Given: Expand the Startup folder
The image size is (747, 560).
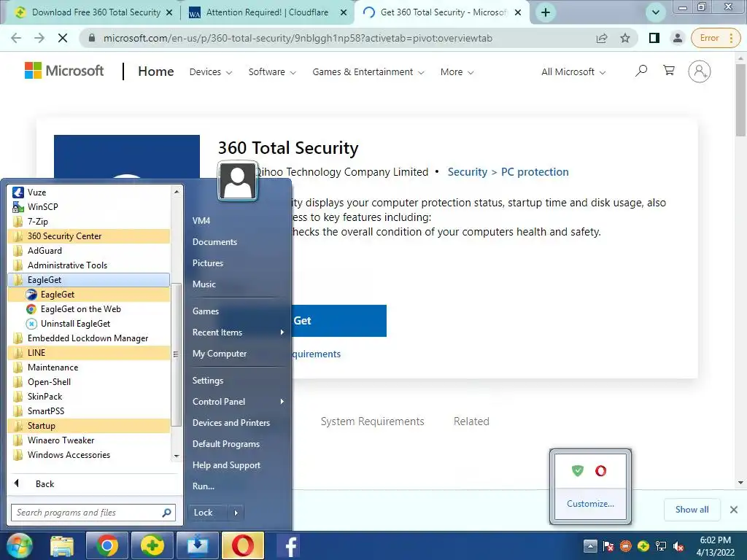Looking at the screenshot, I should pyautogui.click(x=88, y=426).
